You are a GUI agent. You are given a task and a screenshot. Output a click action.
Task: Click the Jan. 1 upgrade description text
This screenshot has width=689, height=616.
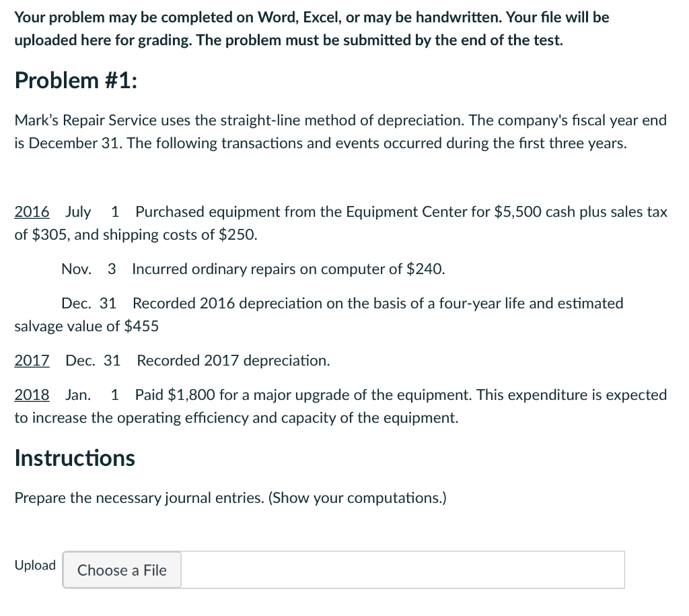click(336, 406)
